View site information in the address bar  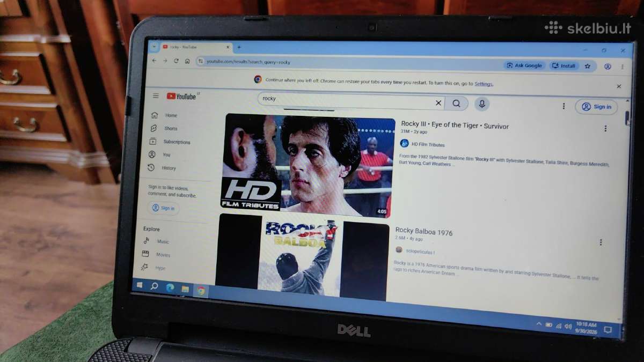(x=201, y=62)
